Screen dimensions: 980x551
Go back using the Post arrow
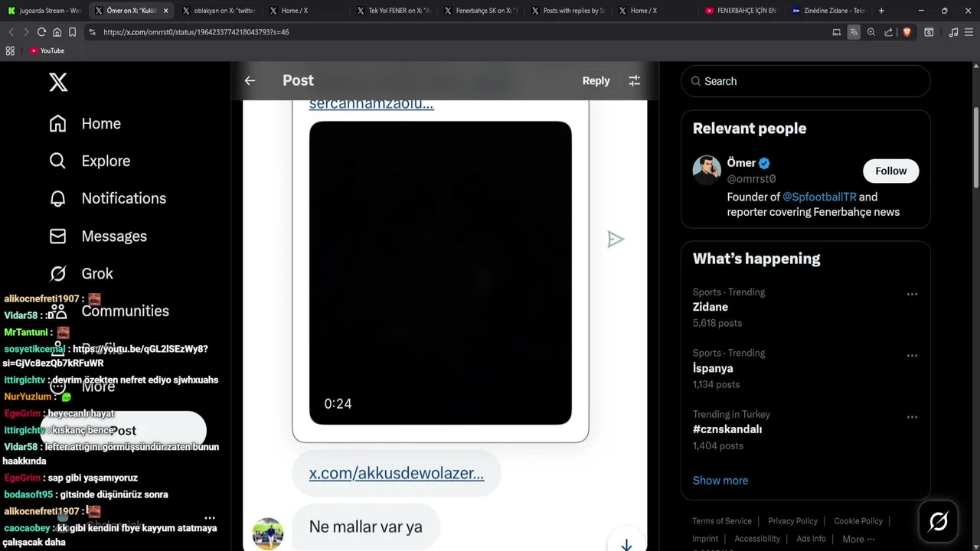tap(250, 80)
